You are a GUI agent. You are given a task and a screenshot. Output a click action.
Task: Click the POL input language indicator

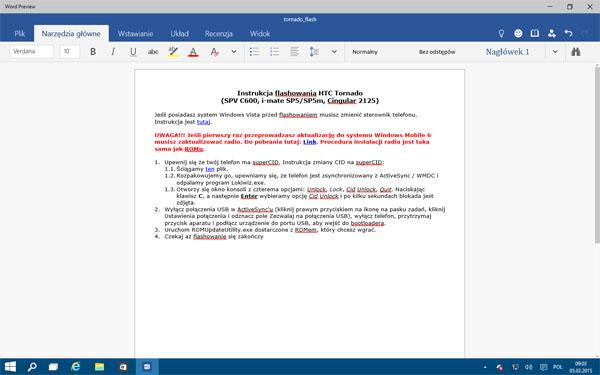558,367
